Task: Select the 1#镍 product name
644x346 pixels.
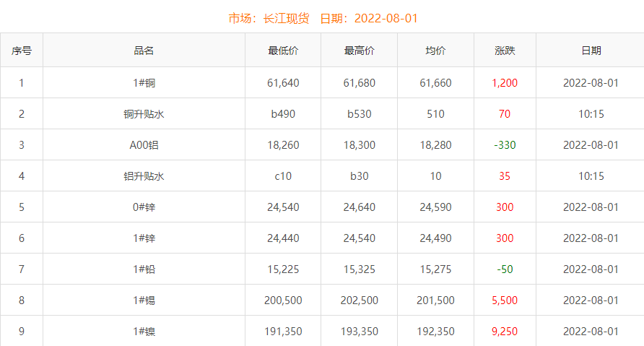Action: pyautogui.click(x=144, y=332)
